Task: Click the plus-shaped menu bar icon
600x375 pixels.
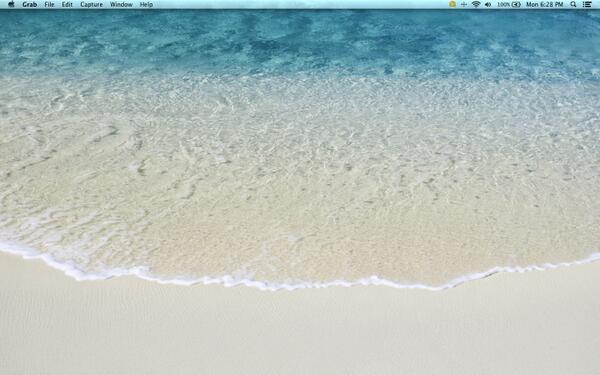Action: click(464, 4)
